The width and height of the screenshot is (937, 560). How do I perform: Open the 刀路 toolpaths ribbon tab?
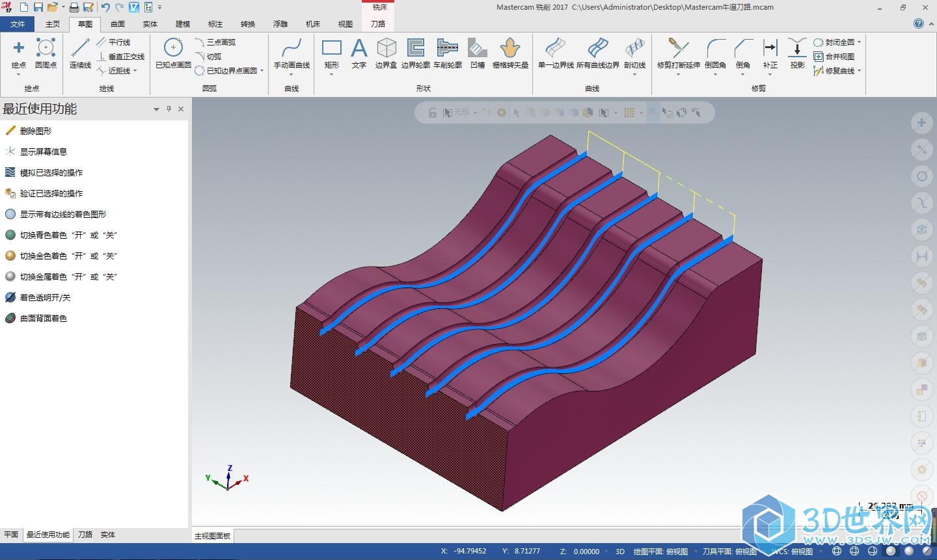(x=378, y=24)
